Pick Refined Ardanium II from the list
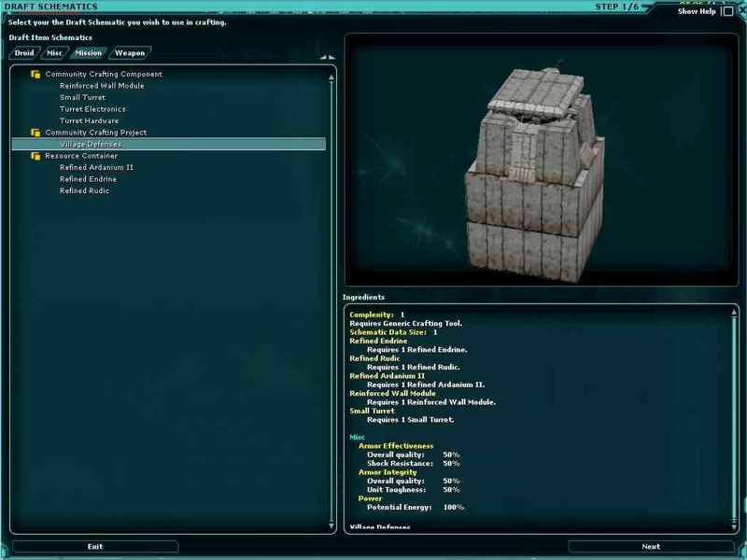Viewport: 747px width, 560px height. pos(96,167)
